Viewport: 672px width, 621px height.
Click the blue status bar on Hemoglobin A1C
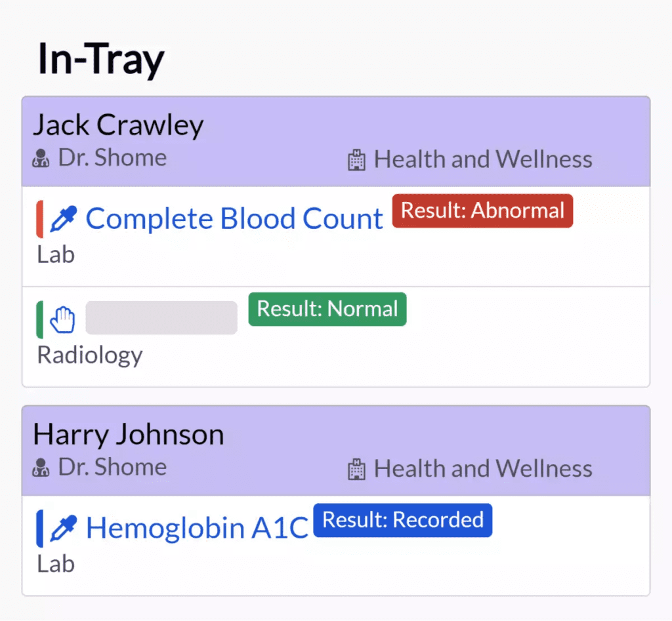click(x=39, y=529)
